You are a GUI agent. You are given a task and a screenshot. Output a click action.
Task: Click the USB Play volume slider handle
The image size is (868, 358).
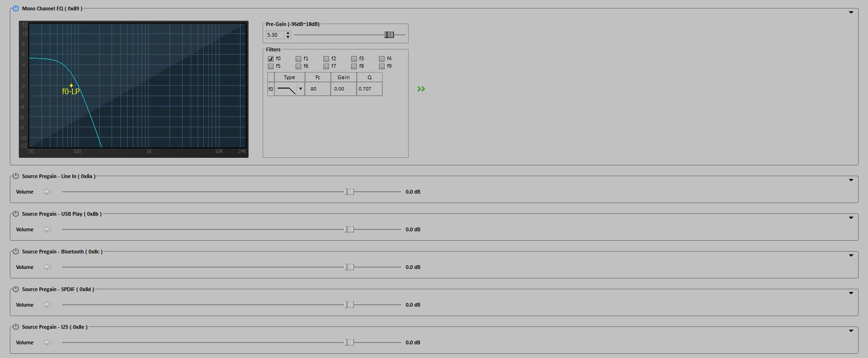pos(349,229)
